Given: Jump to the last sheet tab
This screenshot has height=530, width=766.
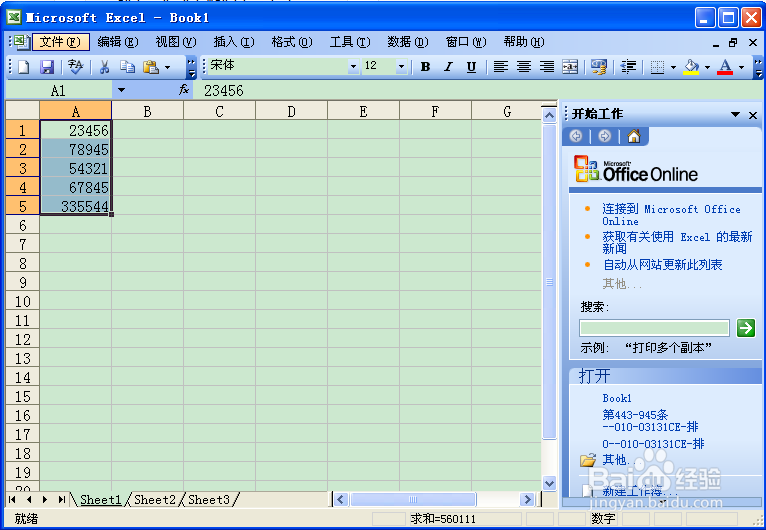Looking at the screenshot, I should [62, 499].
